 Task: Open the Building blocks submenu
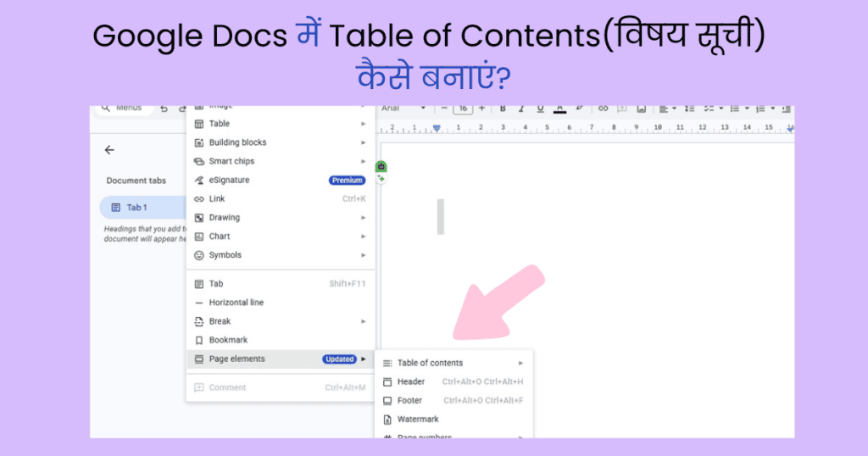point(281,142)
